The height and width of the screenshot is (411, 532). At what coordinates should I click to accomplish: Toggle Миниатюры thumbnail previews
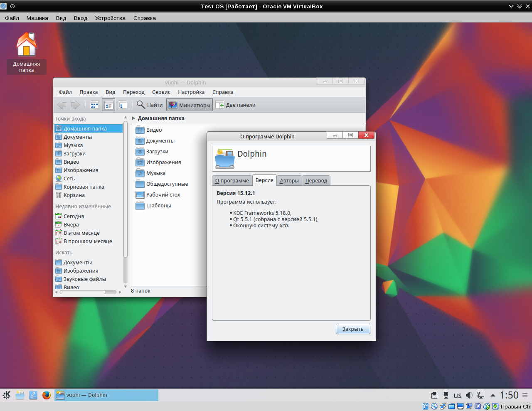pos(190,105)
